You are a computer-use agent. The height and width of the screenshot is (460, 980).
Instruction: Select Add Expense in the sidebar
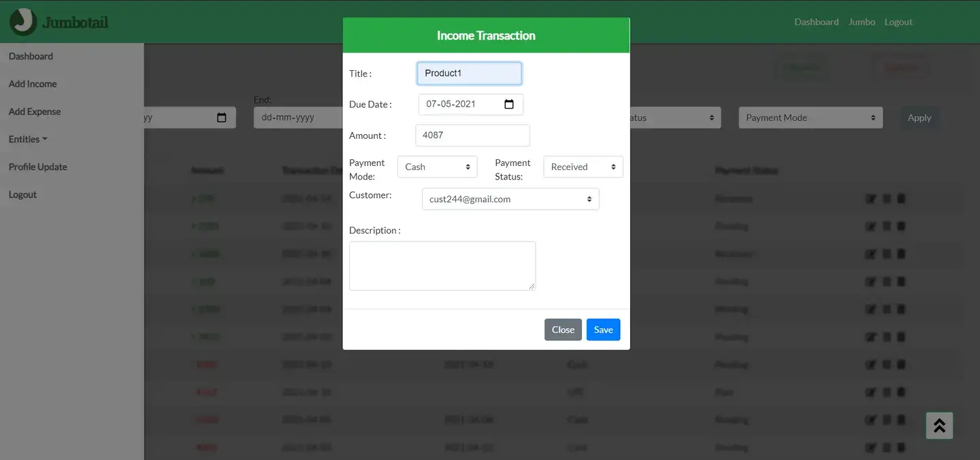click(x=33, y=111)
